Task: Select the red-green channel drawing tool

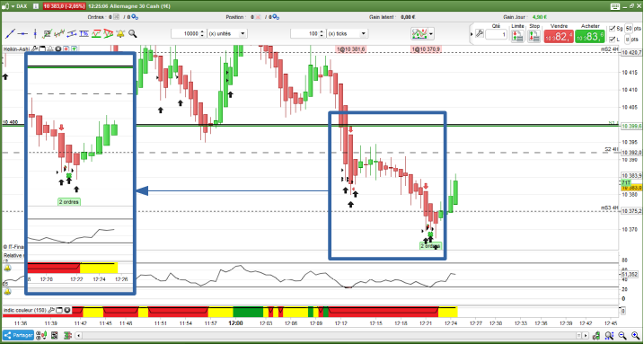Action: point(96,33)
